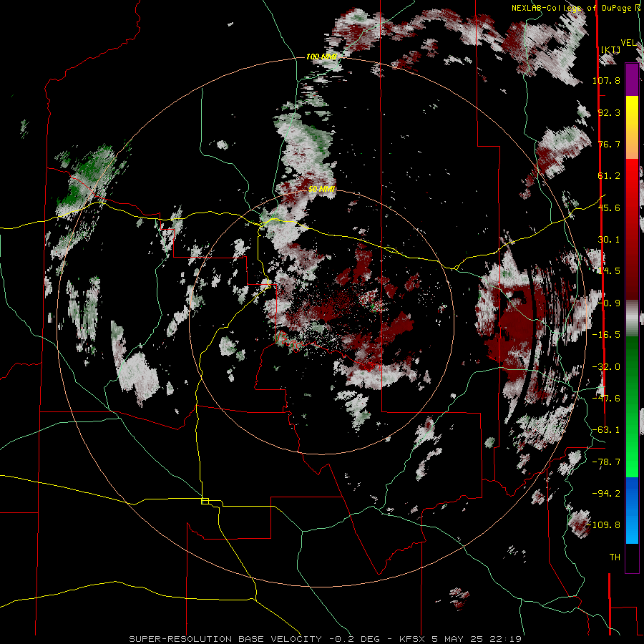Select the 92.3 velocity scale value

609,112
